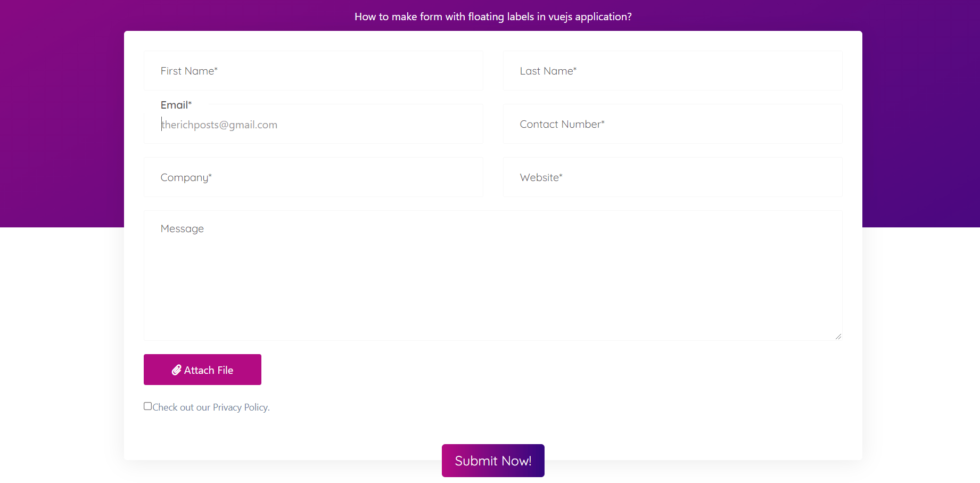The height and width of the screenshot is (483, 980).
Task: Click the Attach File button
Action: (x=202, y=370)
